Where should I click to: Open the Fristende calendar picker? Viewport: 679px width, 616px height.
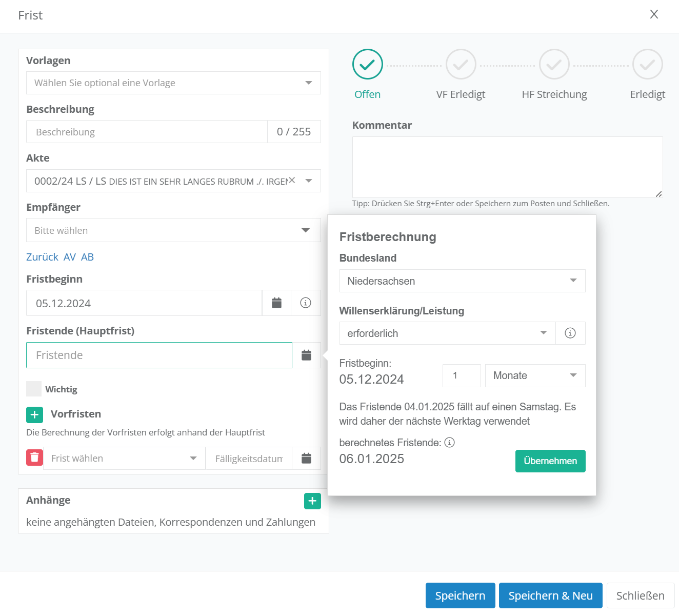coord(306,355)
